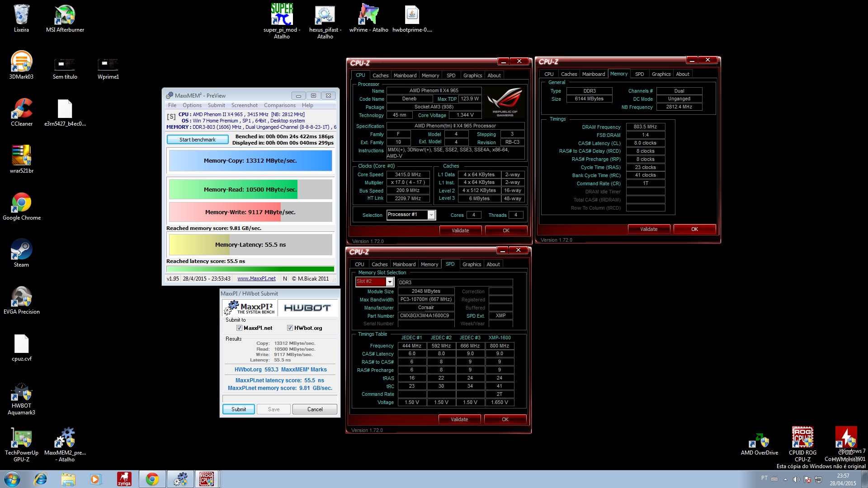Open Steam desktop shortcut
868x488 pixels.
coord(21,254)
